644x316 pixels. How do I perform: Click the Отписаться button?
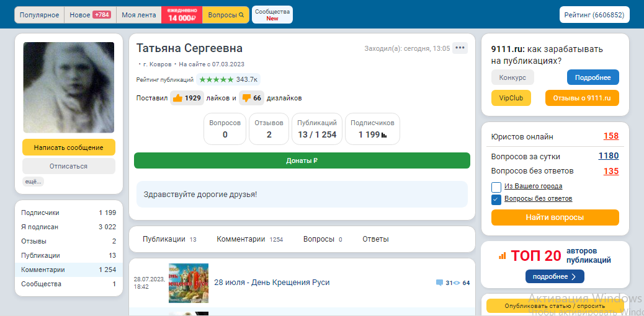pos(69,166)
